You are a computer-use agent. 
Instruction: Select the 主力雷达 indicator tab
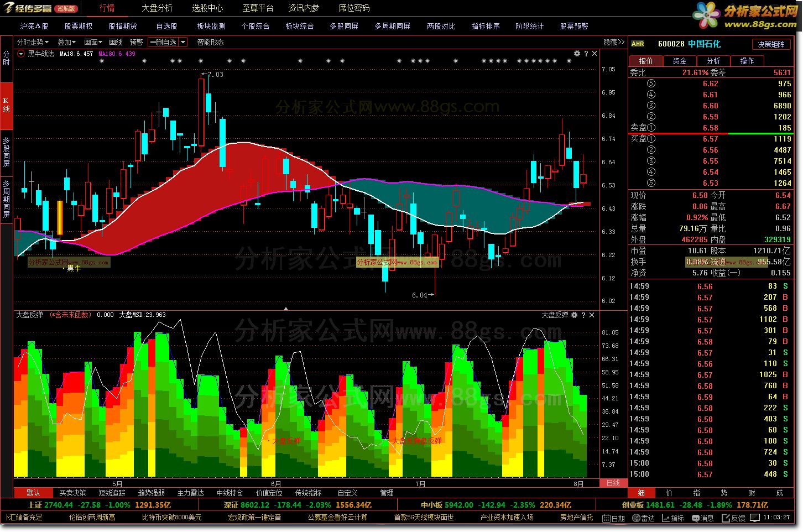(191, 493)
